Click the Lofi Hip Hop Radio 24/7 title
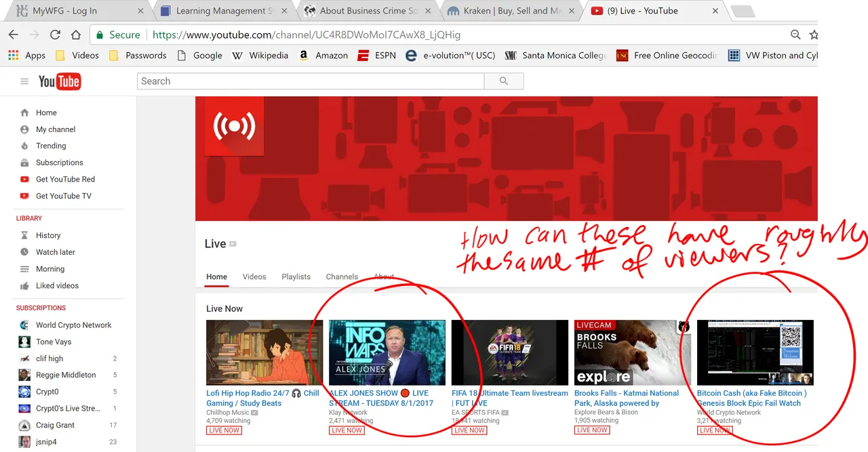The height and width of the screenshot is (452, 868). [x=262, y=398]
